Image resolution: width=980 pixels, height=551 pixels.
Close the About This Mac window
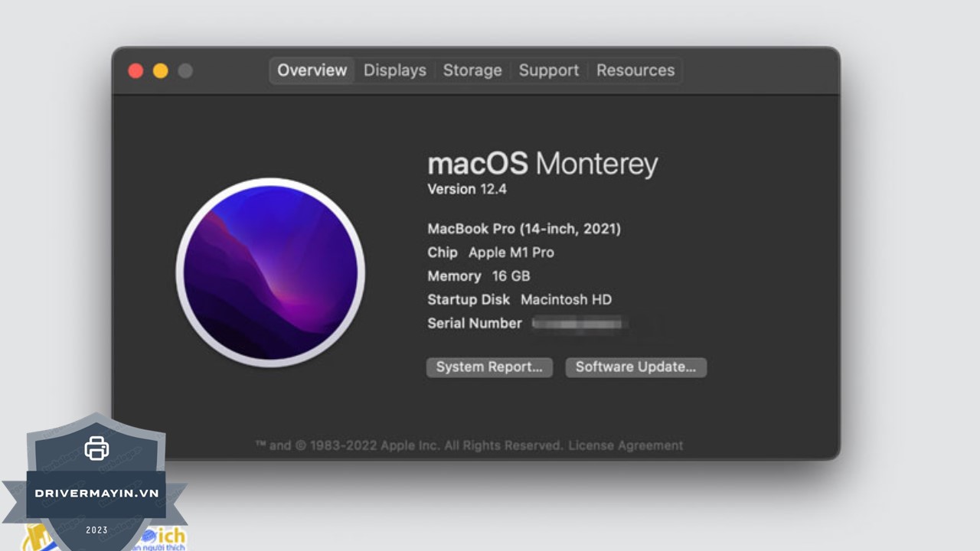point(136,71)
